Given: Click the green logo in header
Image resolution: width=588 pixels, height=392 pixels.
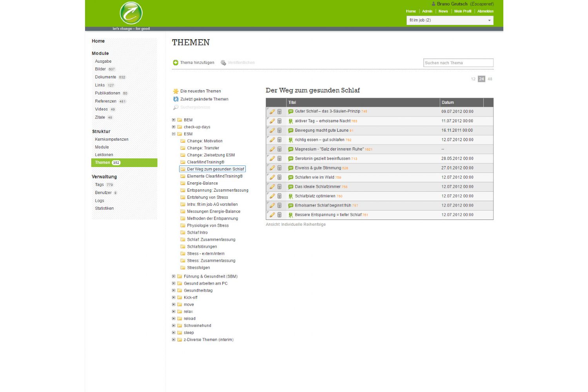Looking at the screenshot, I should click(x=131, y=13).
